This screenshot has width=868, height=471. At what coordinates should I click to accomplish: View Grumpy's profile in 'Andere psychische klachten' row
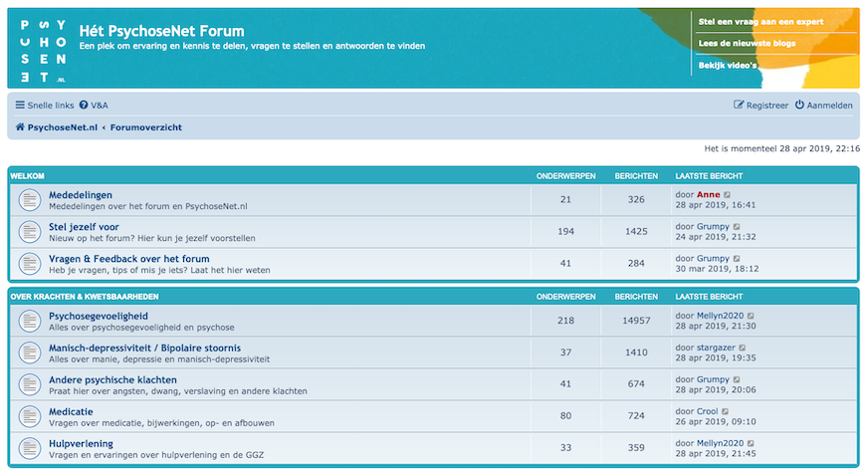(713, 379)
